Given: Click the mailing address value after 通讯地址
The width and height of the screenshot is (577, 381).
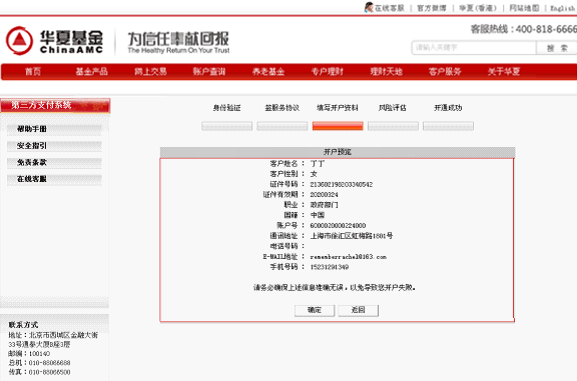Looking at the screenshot, I should (x=351, y=236).
